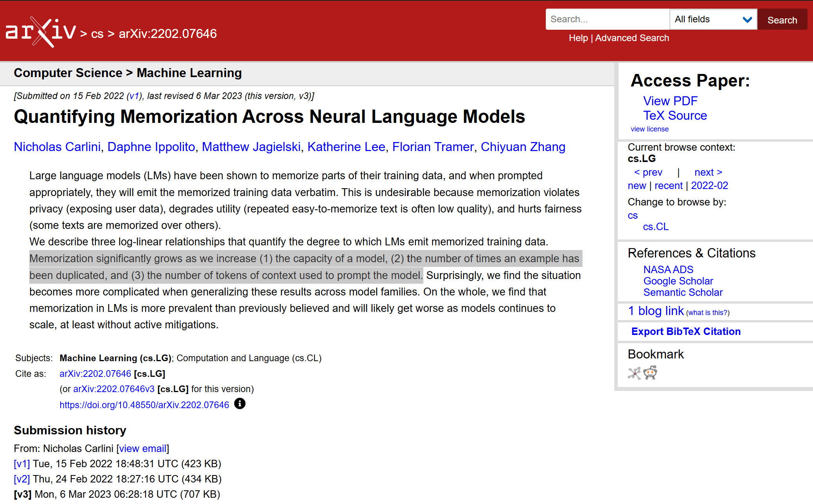Go to previous paper in cs.LG
813x504 pixels.
[x=648, y=172]
